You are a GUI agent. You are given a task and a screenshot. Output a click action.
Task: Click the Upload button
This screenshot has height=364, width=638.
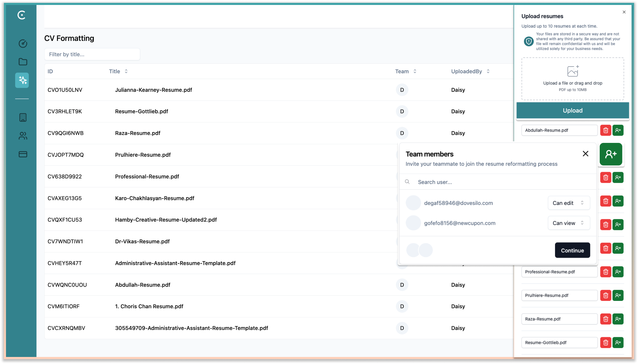pyautogui.click(x=573, y=110)
